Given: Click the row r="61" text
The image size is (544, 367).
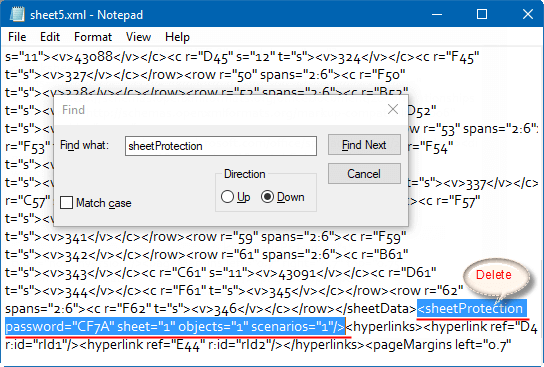Looking at the screenshot, I should [x=223, y=255].
